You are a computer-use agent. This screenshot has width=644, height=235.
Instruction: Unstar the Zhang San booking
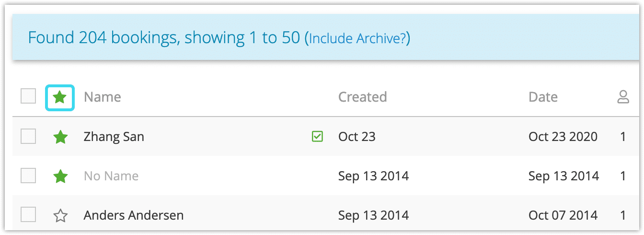click(x=60, y=137)
